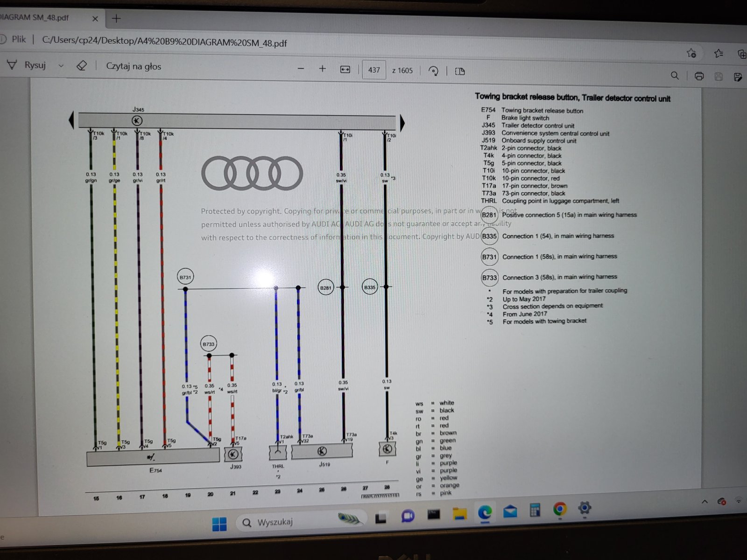Click the B281 circle in the wiring diagram

point(326,288)
